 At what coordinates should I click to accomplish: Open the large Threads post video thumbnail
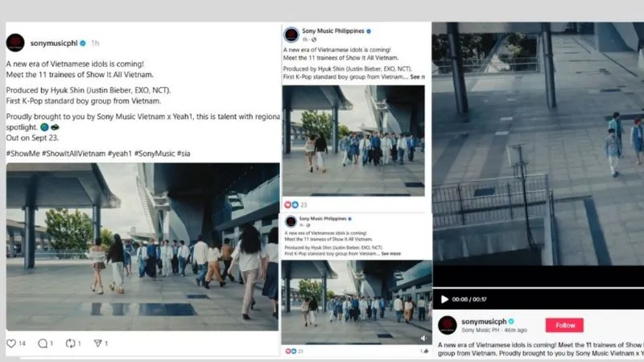pyautogui.click(x=142, y=246)
